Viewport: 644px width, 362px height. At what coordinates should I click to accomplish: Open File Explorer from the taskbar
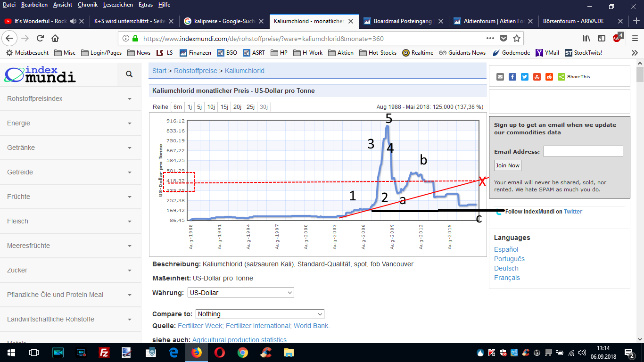tap(289, 353)
